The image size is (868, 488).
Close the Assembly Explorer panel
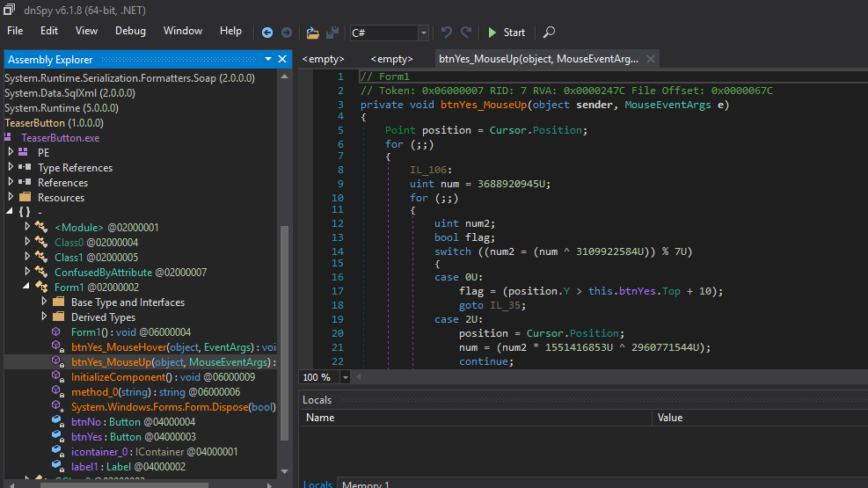tap(282, 59)
